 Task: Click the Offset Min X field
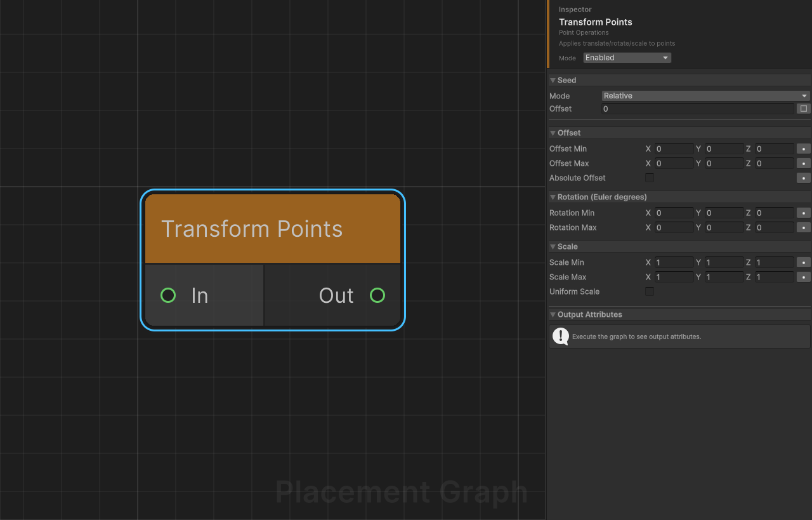pos(674,149)
